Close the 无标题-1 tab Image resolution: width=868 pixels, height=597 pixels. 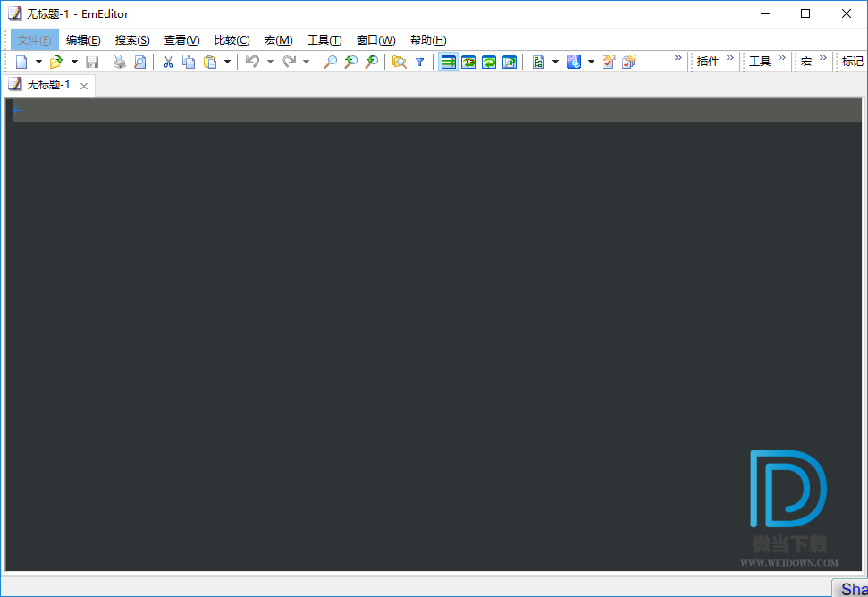(x=84, y=86)
